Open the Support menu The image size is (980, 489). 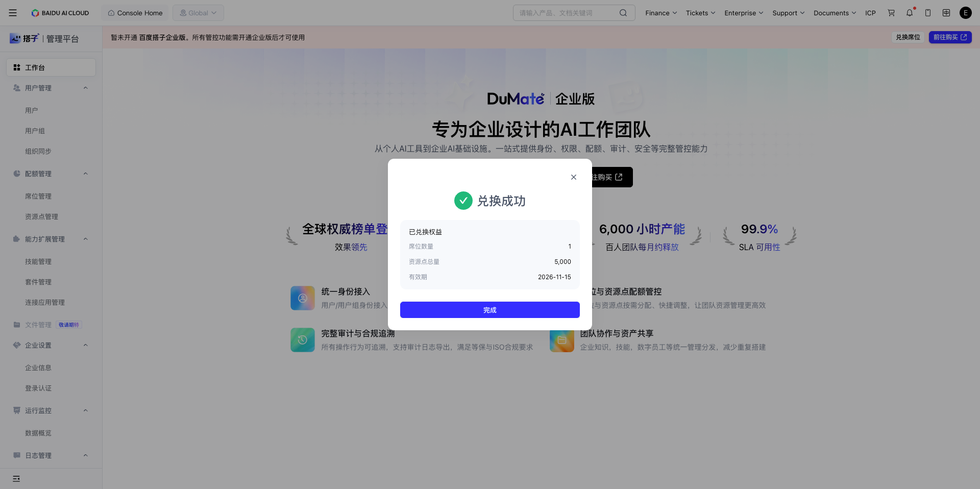click(x=788, y=13)
